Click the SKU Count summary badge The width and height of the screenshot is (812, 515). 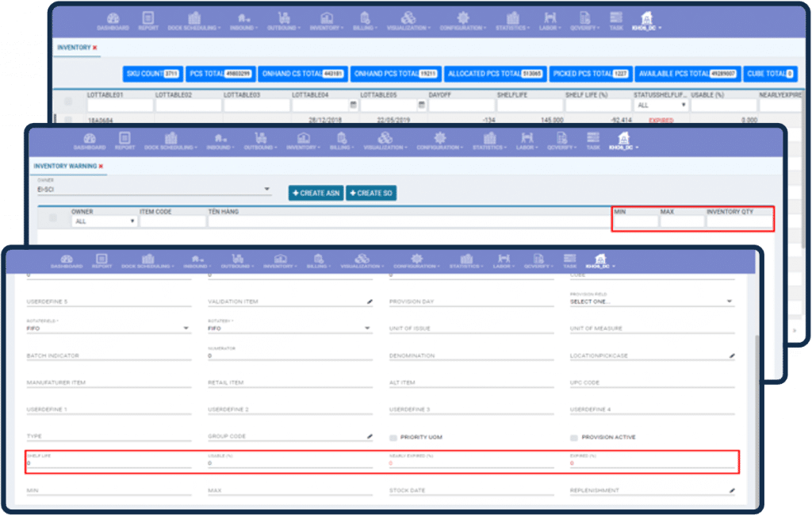[152, 74]
